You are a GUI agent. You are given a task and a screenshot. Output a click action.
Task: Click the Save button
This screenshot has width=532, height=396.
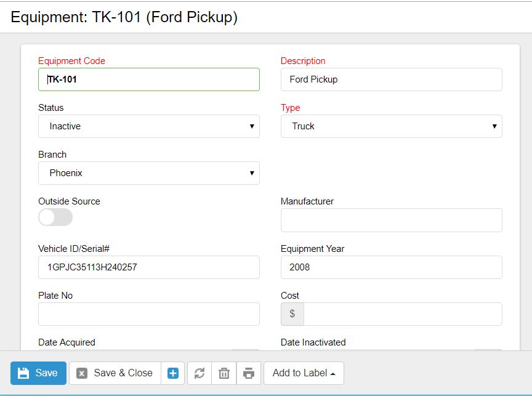[38, 373]
